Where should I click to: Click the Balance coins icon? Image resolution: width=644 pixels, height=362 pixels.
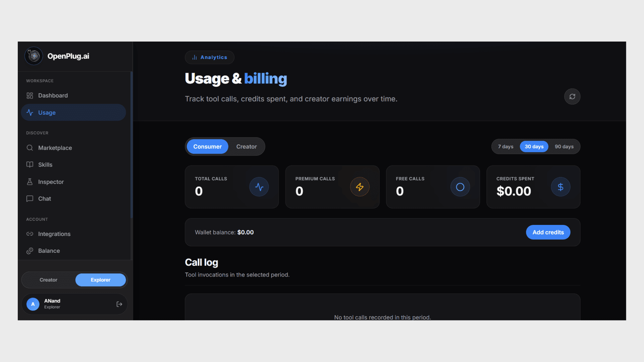30,251
